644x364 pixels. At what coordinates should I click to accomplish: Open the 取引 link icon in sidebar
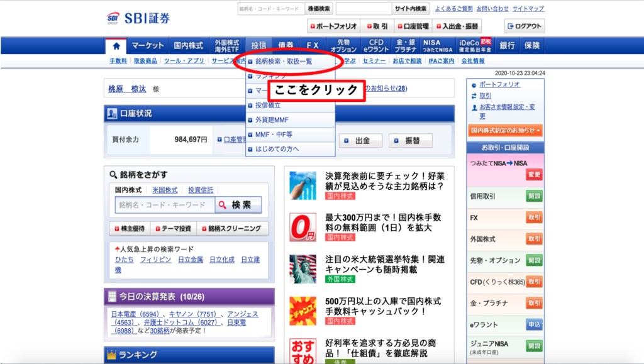474,96
